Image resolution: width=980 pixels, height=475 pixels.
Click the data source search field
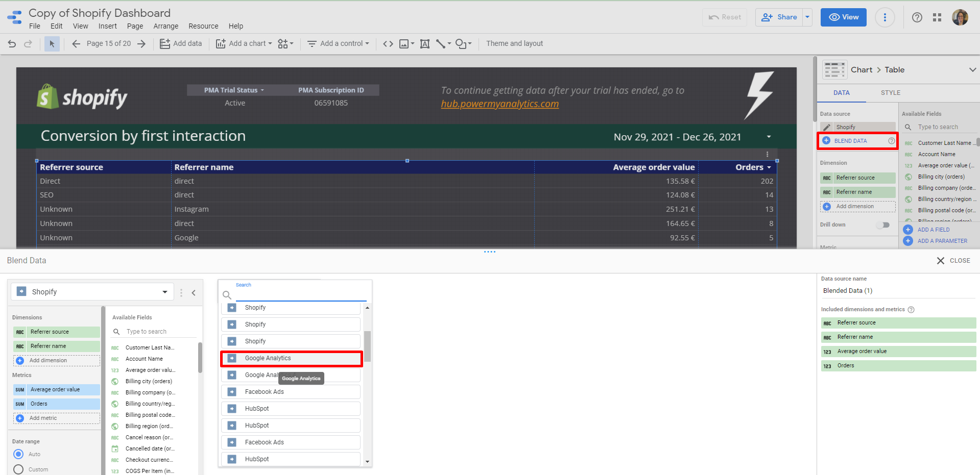(x=300, y=295)
